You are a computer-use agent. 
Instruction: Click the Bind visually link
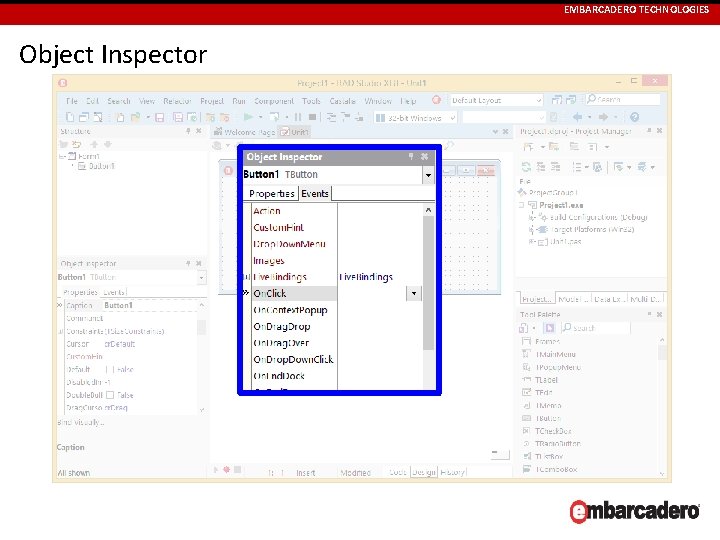click(81, 422)
